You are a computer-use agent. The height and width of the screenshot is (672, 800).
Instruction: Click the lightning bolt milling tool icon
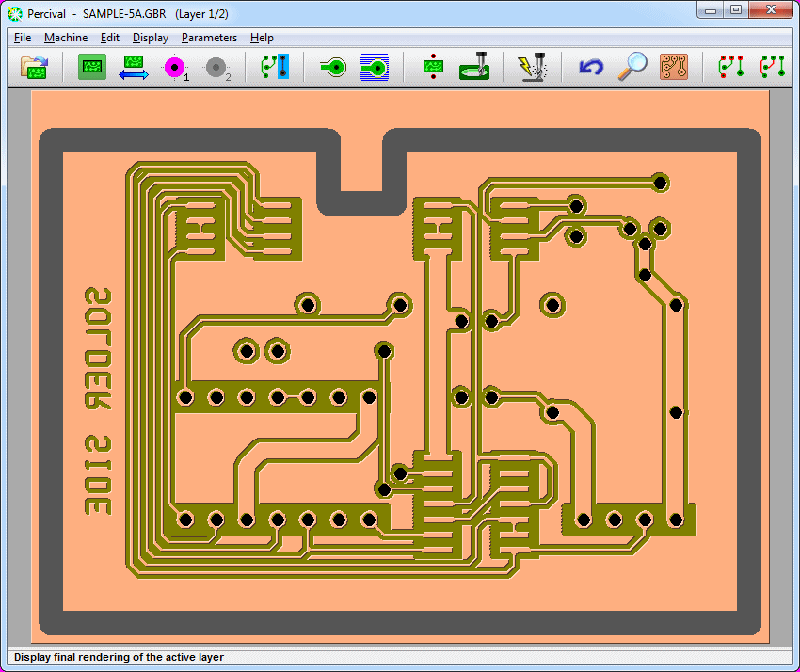532,67
